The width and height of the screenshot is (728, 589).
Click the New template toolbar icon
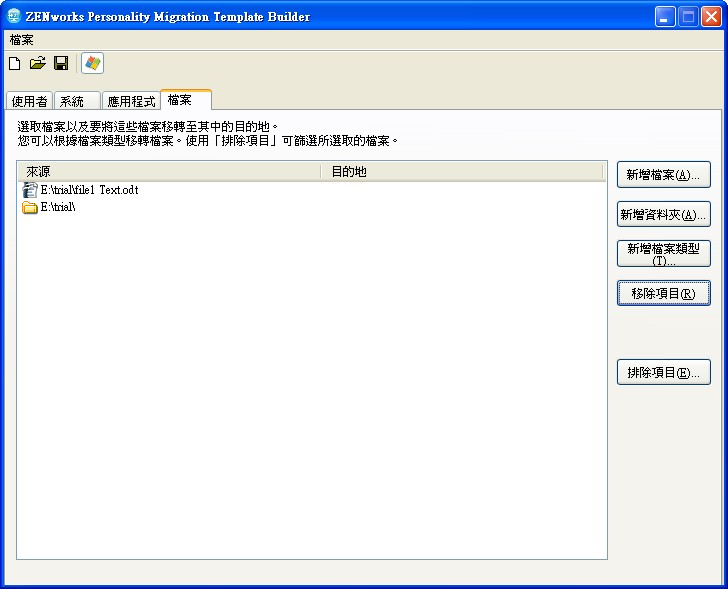pos(14,63)
